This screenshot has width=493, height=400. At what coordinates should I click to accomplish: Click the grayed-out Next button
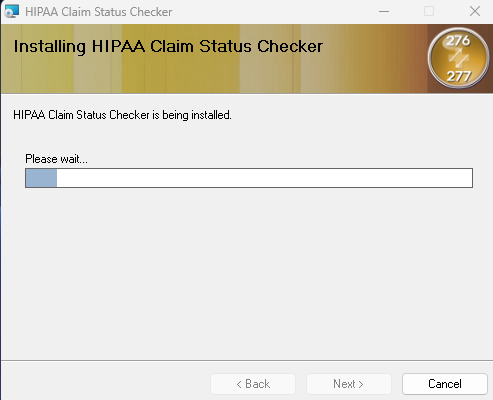[x=349, y=384]
